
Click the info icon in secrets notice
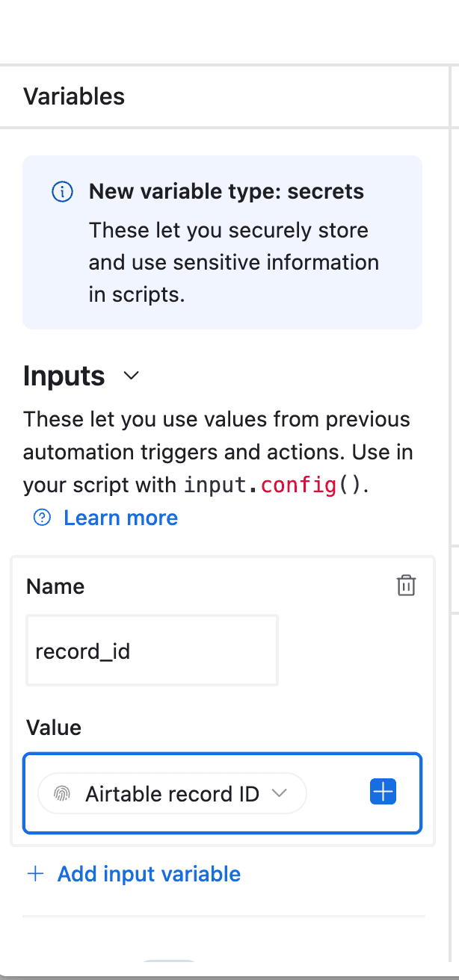[x=62, y=192]
